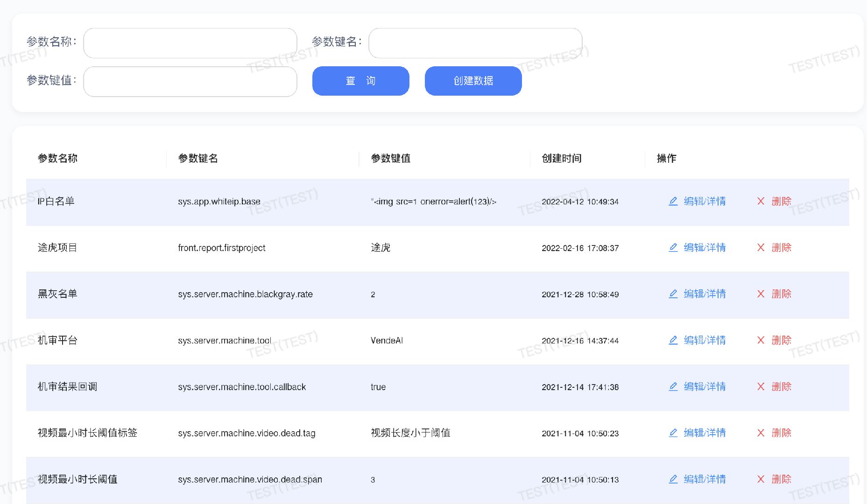Click 删除 text for IP白名单
The image size is (867, 504).
[782, 201]
